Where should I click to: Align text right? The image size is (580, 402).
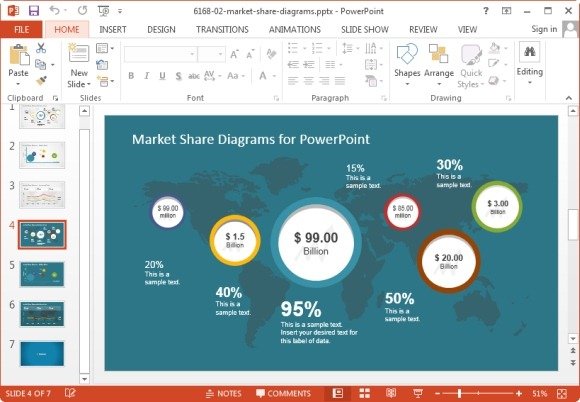(x=324, y=80)
